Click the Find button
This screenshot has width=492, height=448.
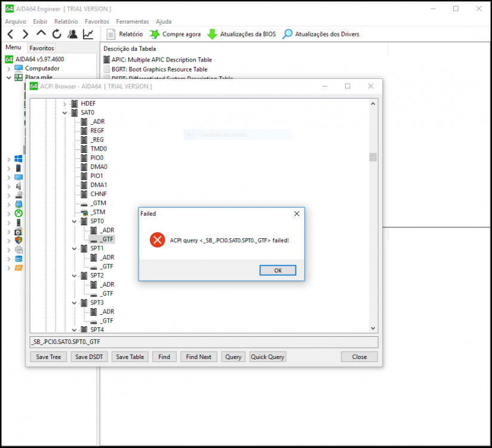pyautogui.click(x=164, y=357)
